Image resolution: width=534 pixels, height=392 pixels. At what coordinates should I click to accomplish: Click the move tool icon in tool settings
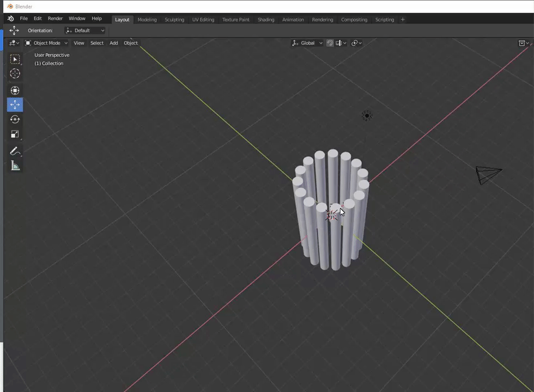14,30
